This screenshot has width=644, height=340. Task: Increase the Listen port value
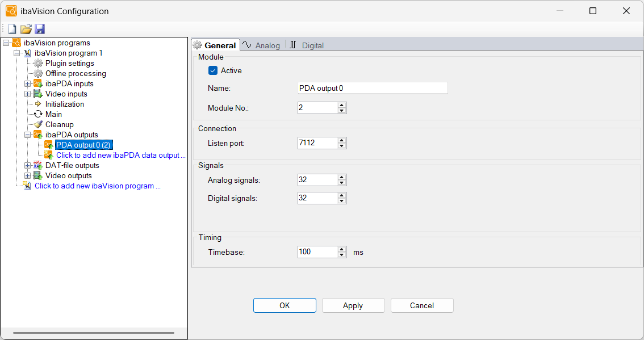coord(342,140)
